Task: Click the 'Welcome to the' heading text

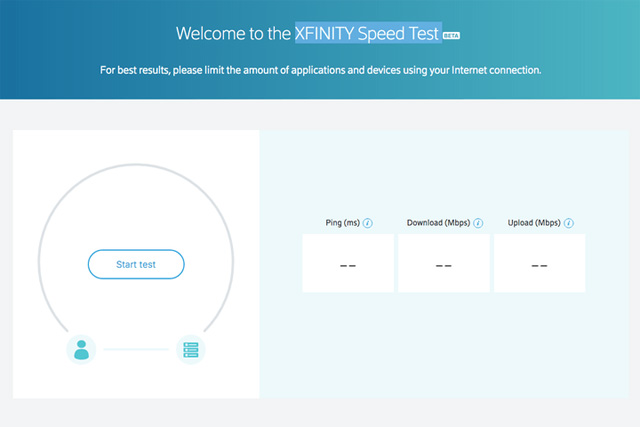Action: tap(233, 33)
